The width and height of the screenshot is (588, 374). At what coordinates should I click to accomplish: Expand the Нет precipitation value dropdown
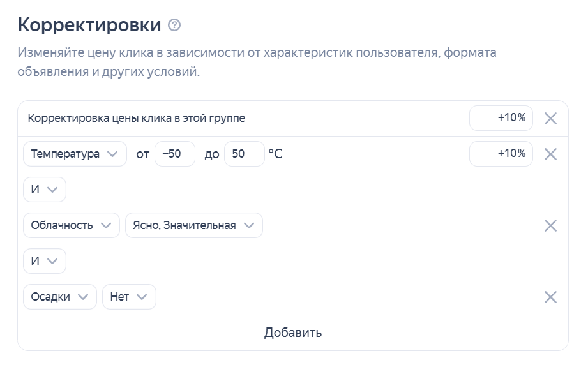coord(129,297)
